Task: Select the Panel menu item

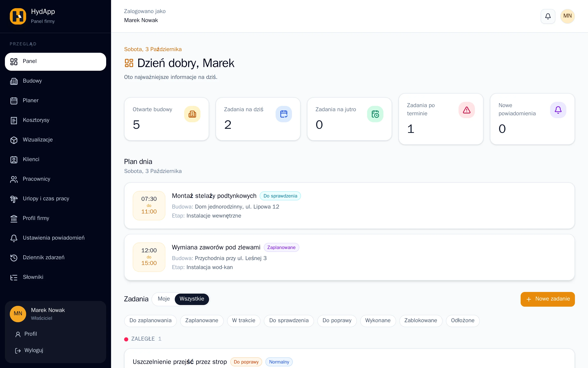Action: pos(55,62)
